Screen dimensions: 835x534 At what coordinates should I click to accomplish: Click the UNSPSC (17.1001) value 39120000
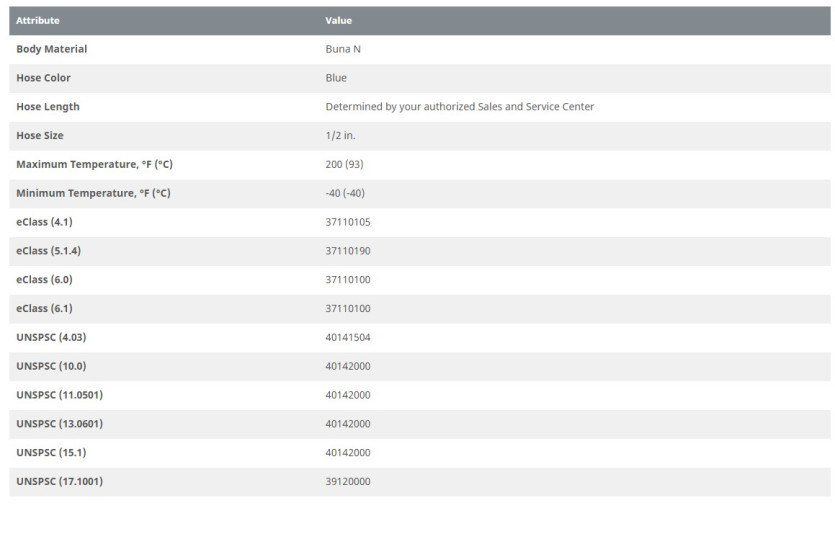(348, 481)
